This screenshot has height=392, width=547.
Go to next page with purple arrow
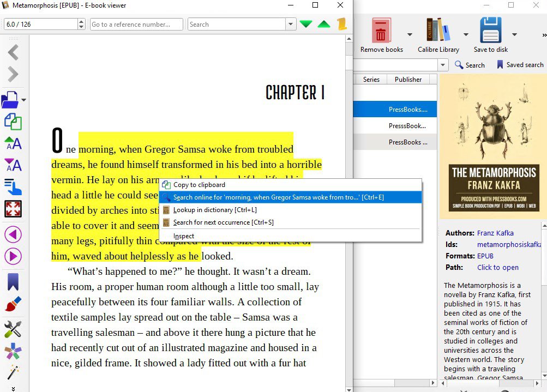pyautogui.click(x=13, y=256)
